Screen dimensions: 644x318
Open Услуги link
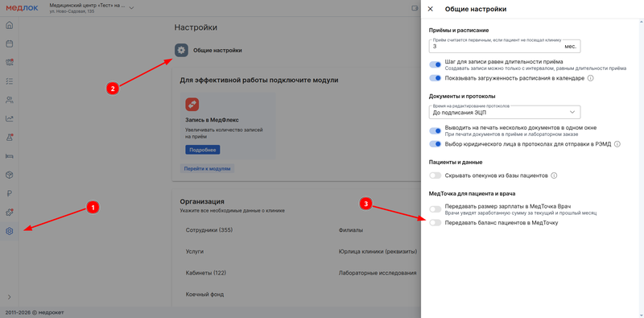click(x=195, y=251)
